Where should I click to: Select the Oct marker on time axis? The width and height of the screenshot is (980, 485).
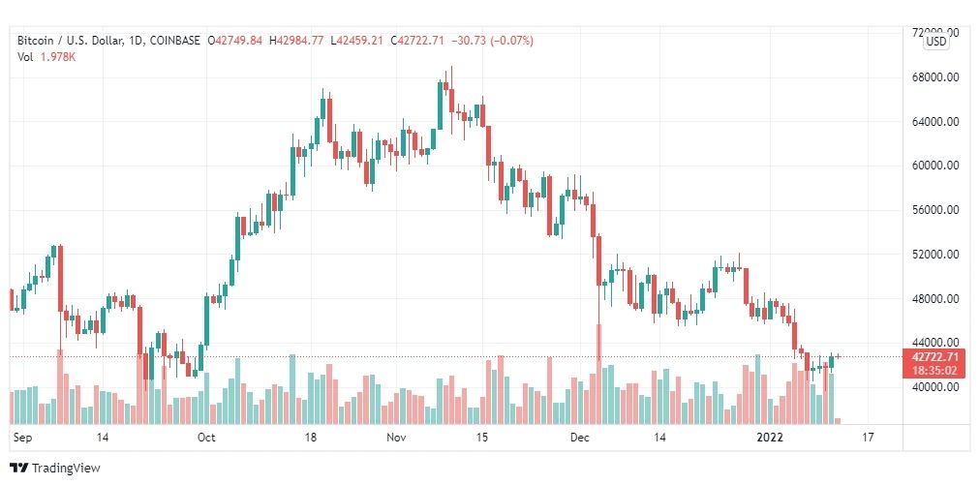pyautogui.click(x=205, y=437)
